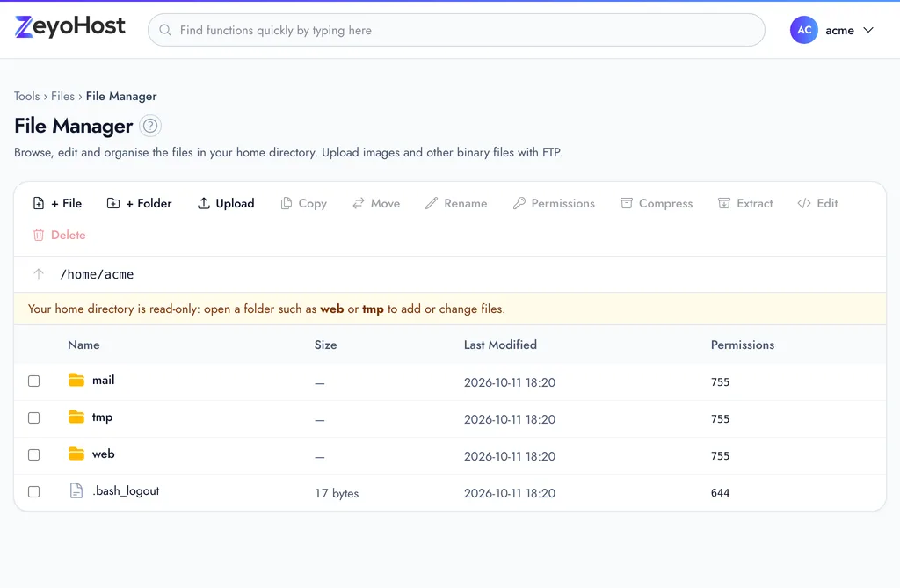Image resolution: width=900 pixels, height=588 pixels.
Task: Select the .bash_logout file checkbox
Action: pos(34,491)
